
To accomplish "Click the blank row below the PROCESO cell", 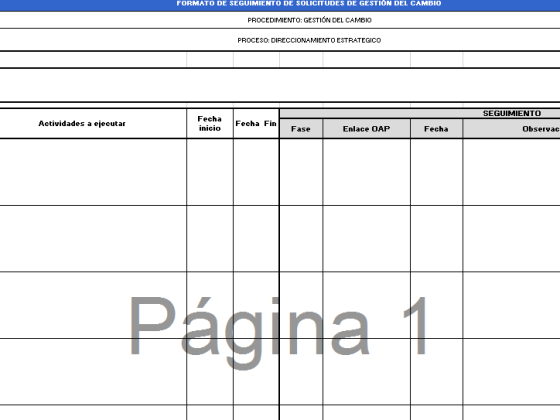I will (x=280, y=60).
